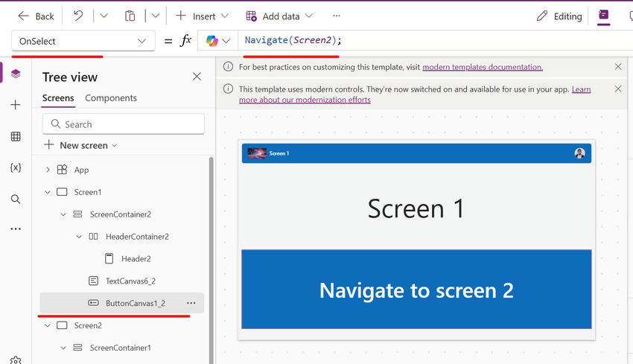Select HeaderContainer2 in the tree
This screenshot has height=364, width=633.
coord(137,237)
